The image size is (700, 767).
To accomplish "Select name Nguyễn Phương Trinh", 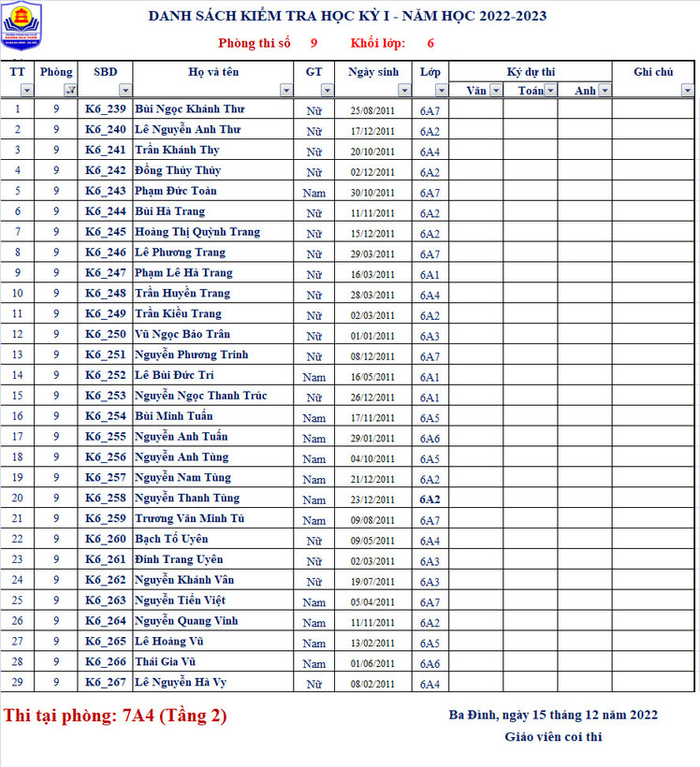I will [213, 355].
